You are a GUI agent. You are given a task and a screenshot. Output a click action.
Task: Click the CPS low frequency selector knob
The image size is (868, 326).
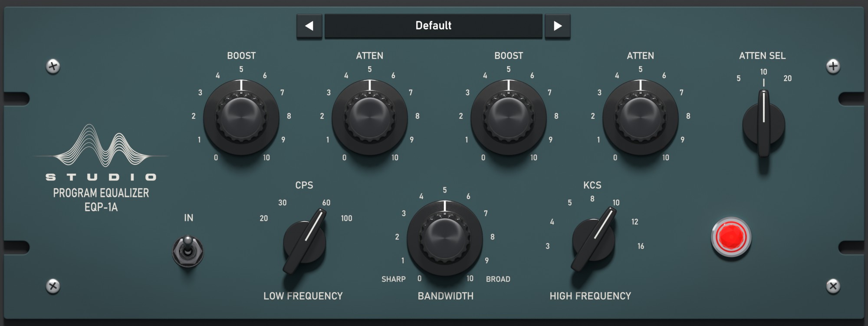point(305,242)
